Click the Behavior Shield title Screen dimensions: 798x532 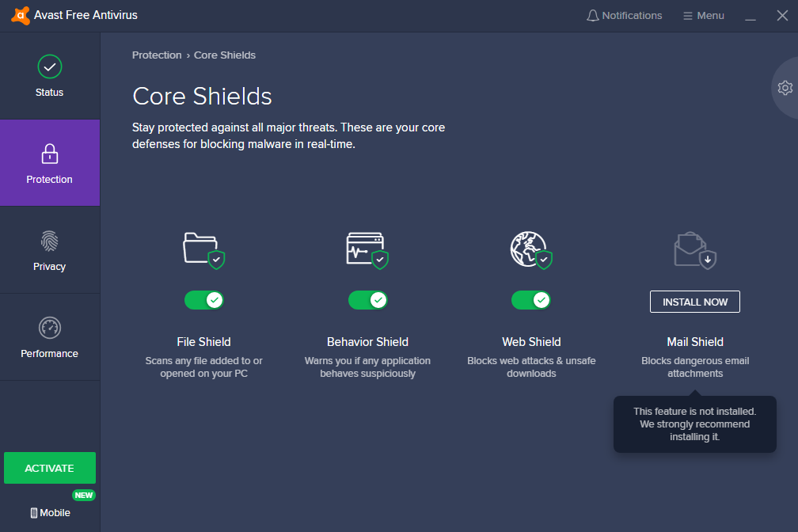[367, 342]
